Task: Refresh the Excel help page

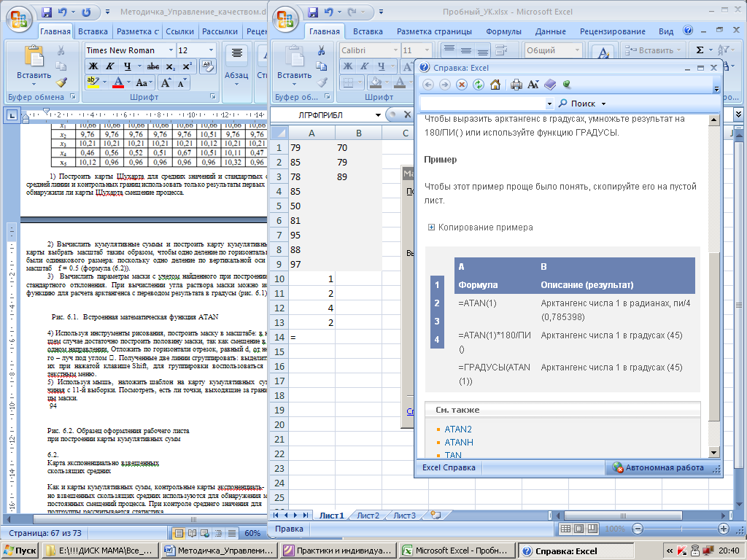Action: [479, 85]
